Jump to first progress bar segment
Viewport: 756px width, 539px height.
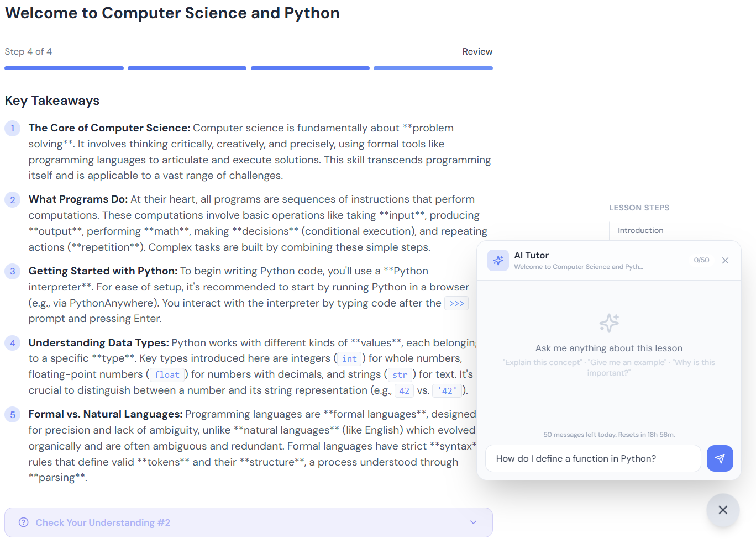64,68
